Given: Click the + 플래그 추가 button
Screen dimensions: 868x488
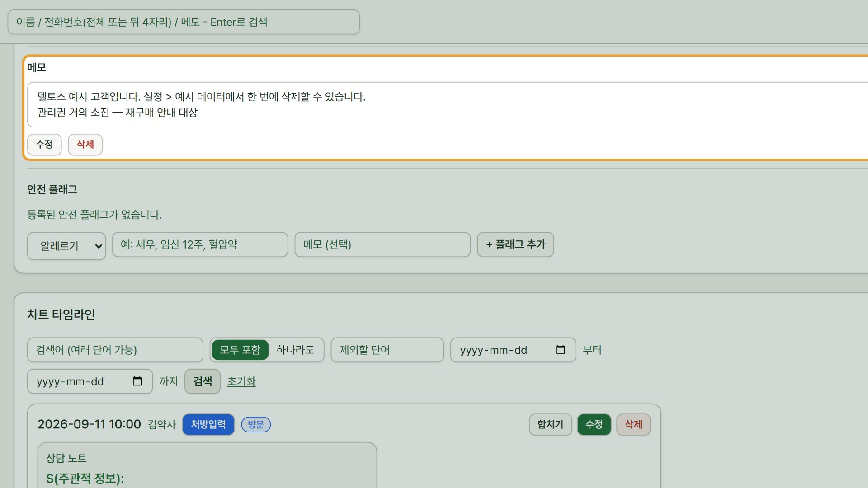Looking at the screenshot, I should pos(515,244).
